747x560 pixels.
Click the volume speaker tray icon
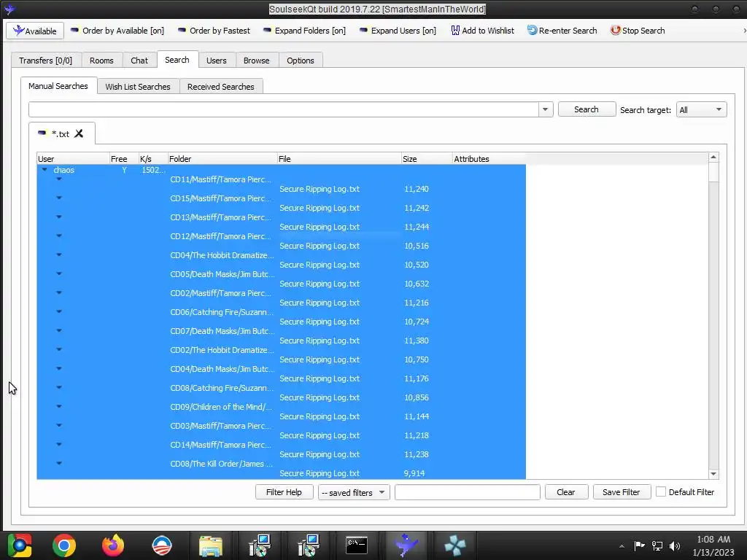(x=675, y=545)
